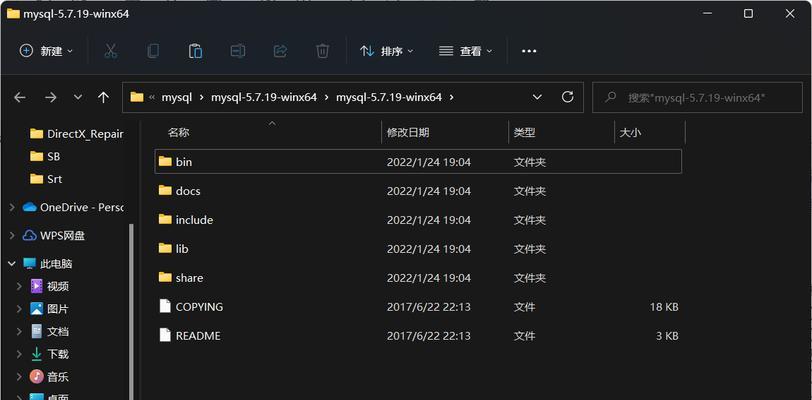Select WPS网盘 in navigation pane
The width and height of the screenshot is (812, 400).
click(54, 235)
